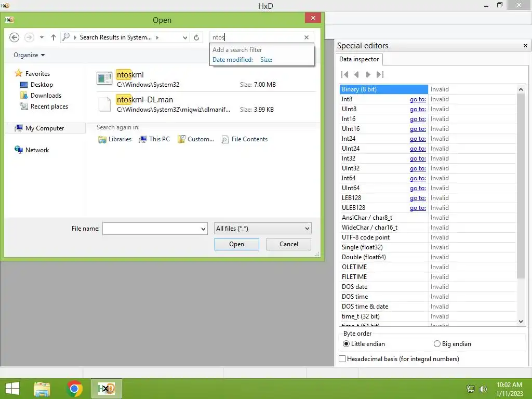Go to previous byte in Data inspector

click(356, 75)
